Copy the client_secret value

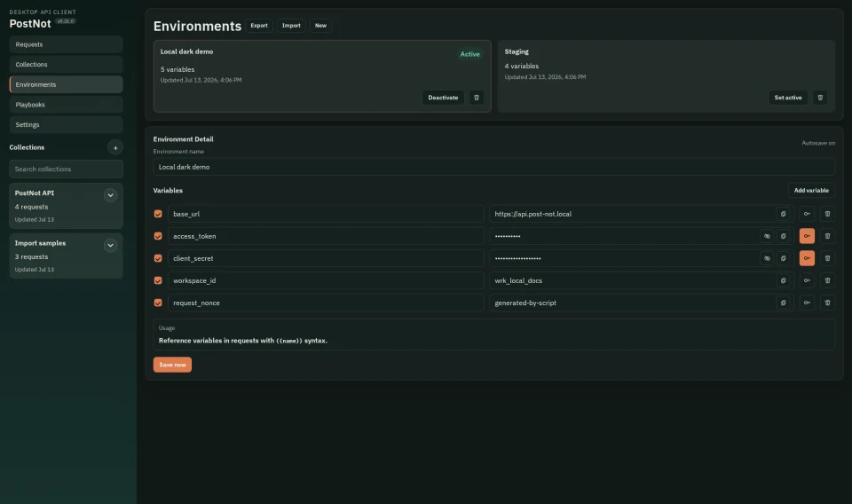783,258
